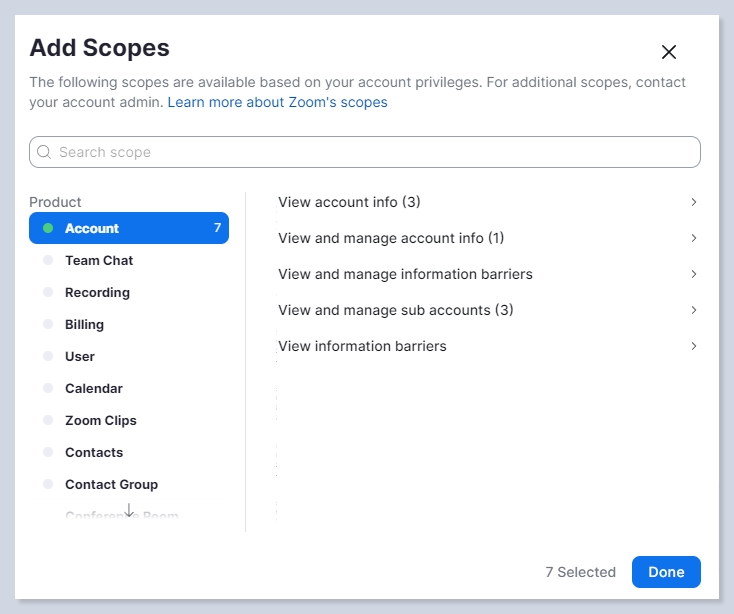Expand View and manage information barriers chevron
Viewport: 734px width, 614px height.
coord(694,274)
